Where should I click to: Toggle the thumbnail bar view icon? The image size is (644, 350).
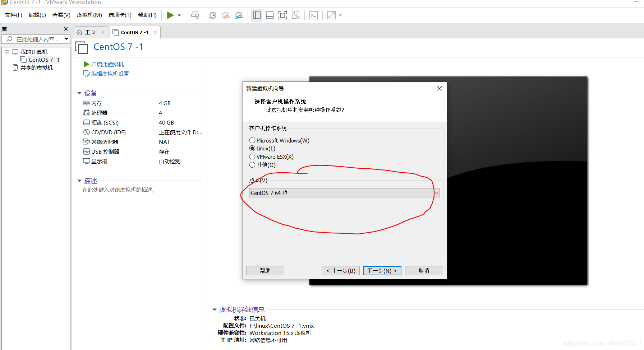(x=270, y=15)
